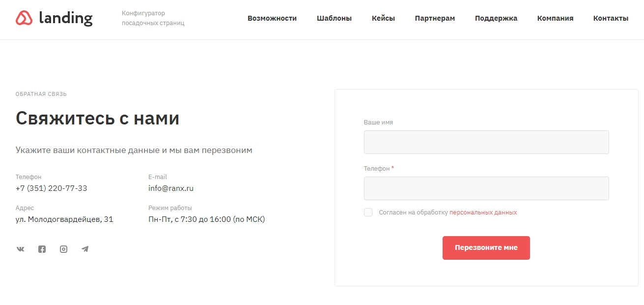Click the landing logo icon

24,18
